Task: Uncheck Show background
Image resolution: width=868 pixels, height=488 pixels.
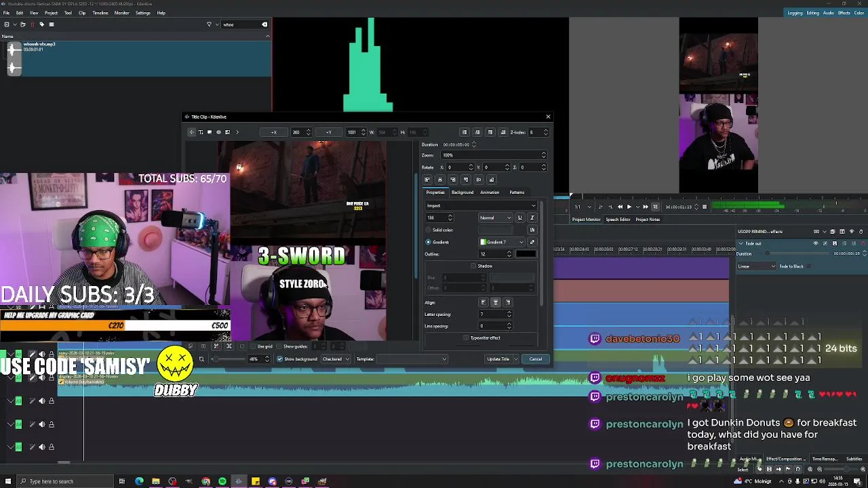Action: click(279, 359)
